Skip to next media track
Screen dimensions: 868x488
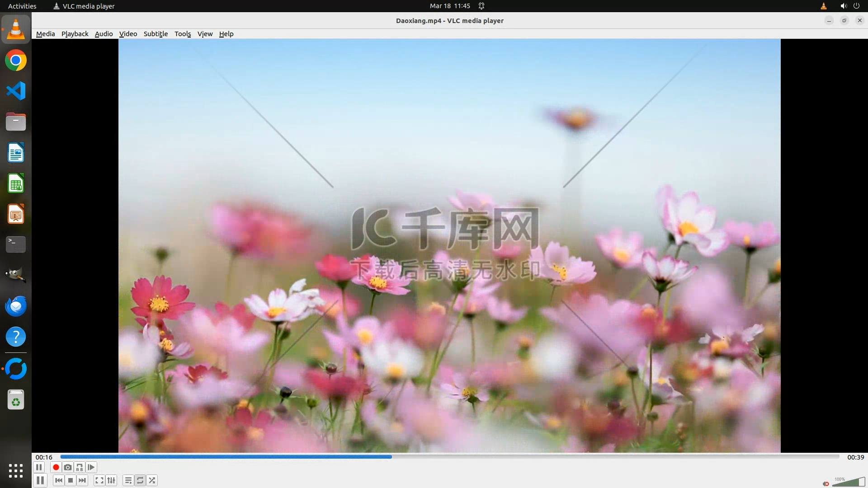(82, 480)
